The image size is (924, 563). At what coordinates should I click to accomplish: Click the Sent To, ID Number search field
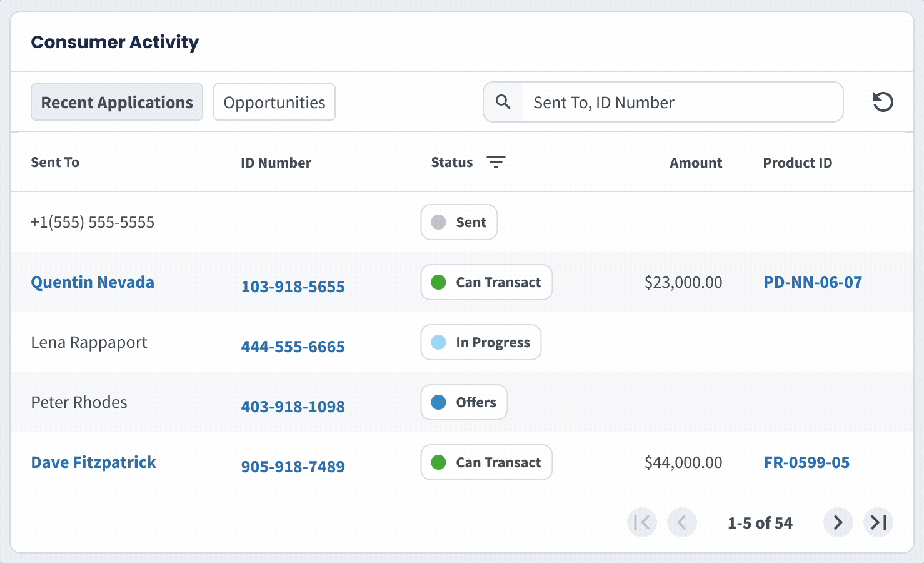click(x=681, y=102)
